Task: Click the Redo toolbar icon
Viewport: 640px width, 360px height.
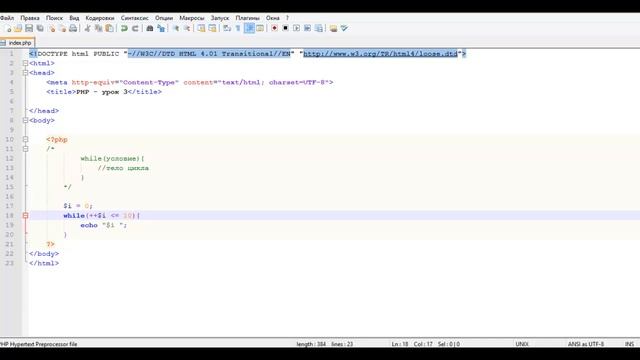Action: [x=135, y=28]
